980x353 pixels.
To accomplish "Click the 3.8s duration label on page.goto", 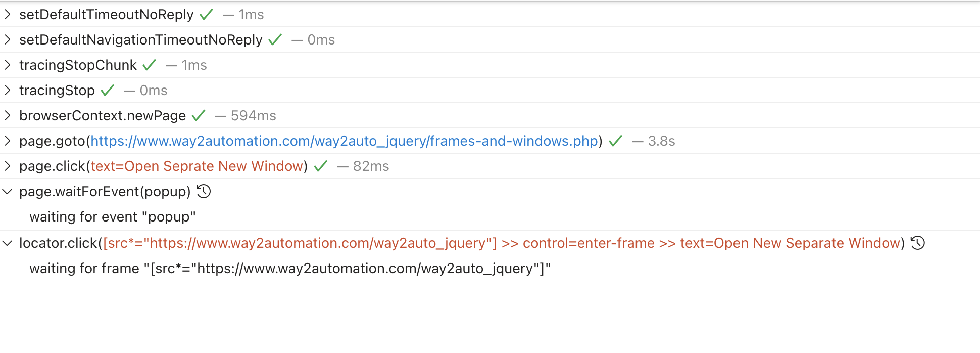I will point(662,141).
